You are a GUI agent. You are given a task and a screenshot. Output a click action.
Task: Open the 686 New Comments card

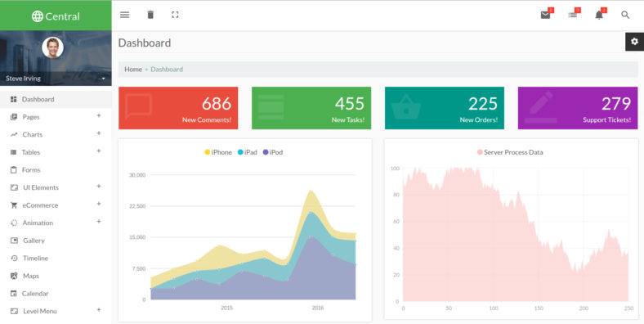pyautogui.click(x=178, y=108)
